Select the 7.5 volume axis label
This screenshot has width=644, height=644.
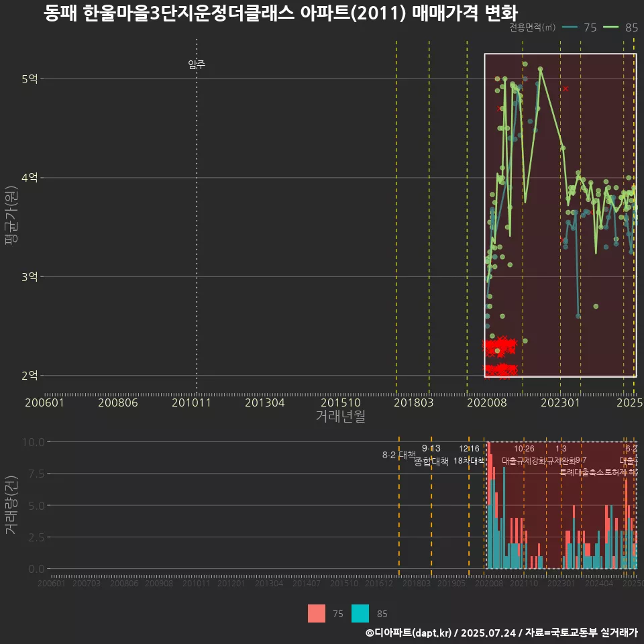[36, 474]
